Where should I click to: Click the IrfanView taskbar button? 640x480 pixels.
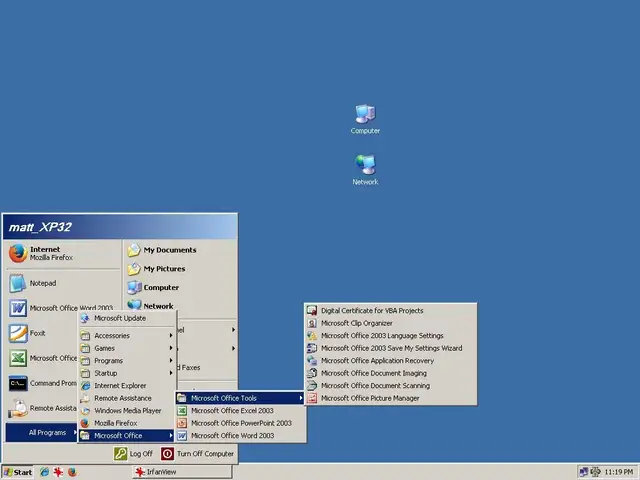182,472
